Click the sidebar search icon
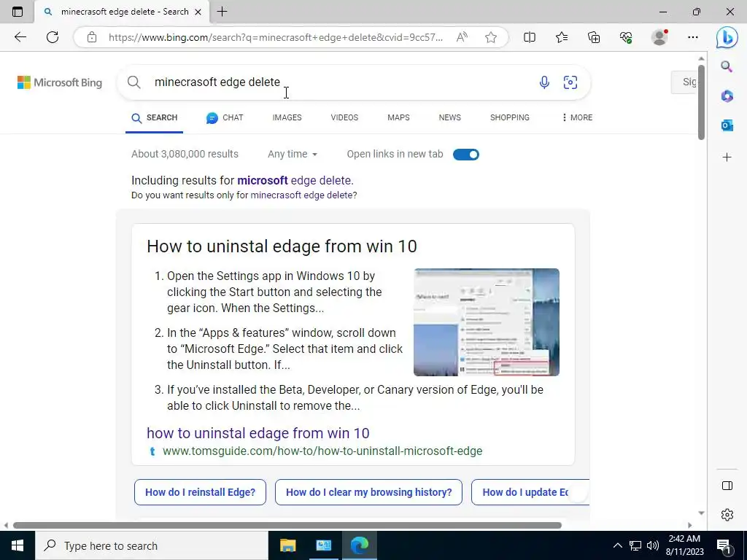Viewport: 747px width, 560px height. click(727, 66)
